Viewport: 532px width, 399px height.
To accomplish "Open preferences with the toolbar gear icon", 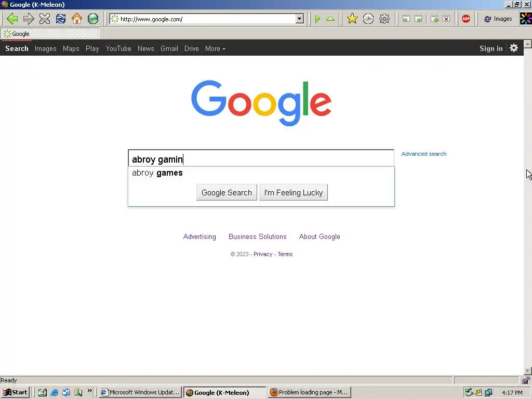I will tap(384, 19).
